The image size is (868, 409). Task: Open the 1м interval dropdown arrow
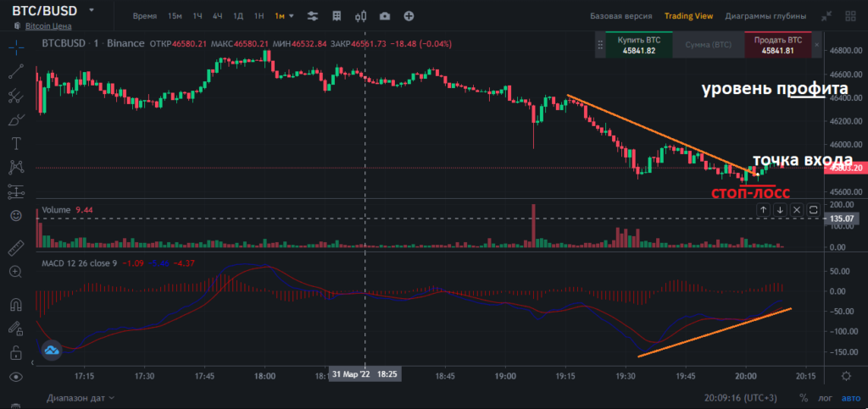coord(292,16)
